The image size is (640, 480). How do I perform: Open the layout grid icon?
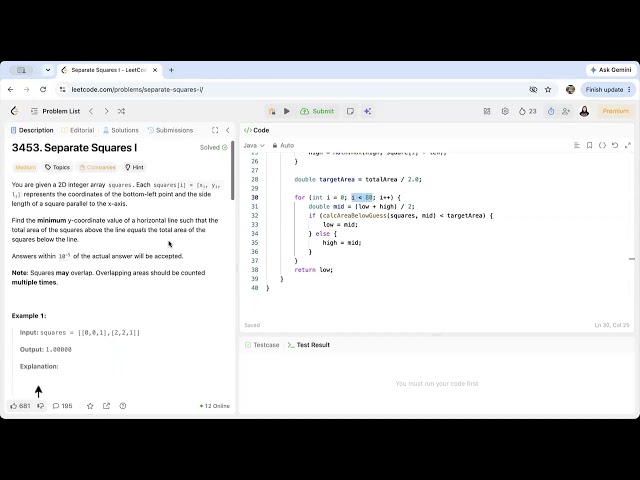click(487, 111)
